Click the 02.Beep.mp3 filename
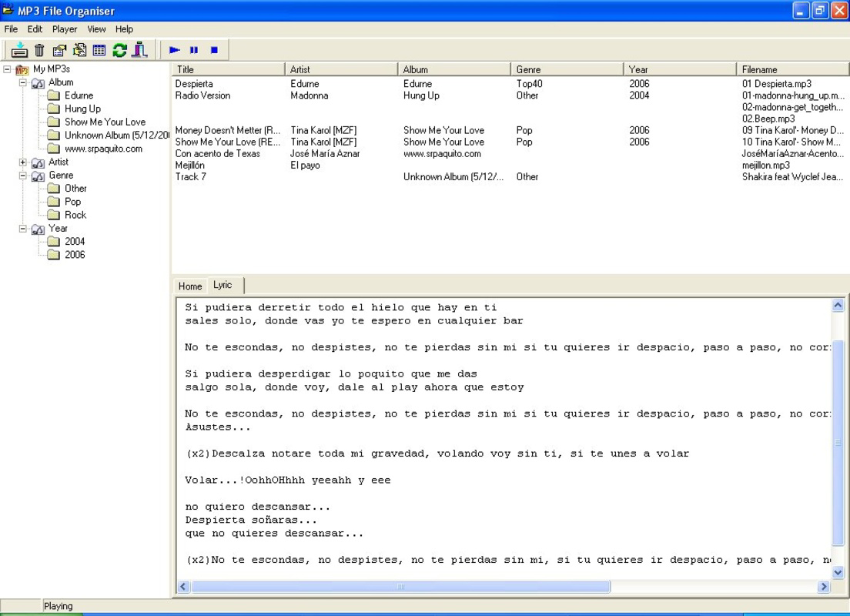Screen dimensions: 850x616 point(768,119)
